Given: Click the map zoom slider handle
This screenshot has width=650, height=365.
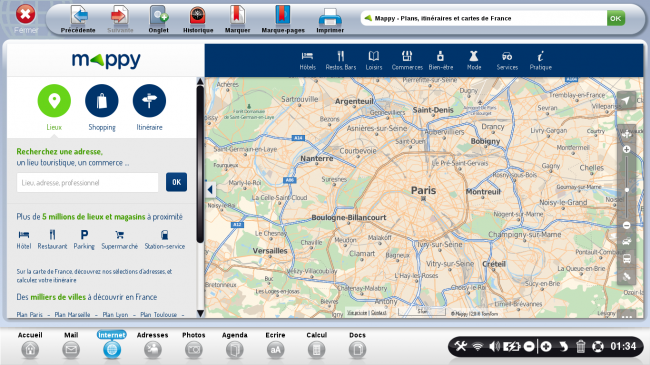Looking at the screenshot, I should (x=627, y=190).
